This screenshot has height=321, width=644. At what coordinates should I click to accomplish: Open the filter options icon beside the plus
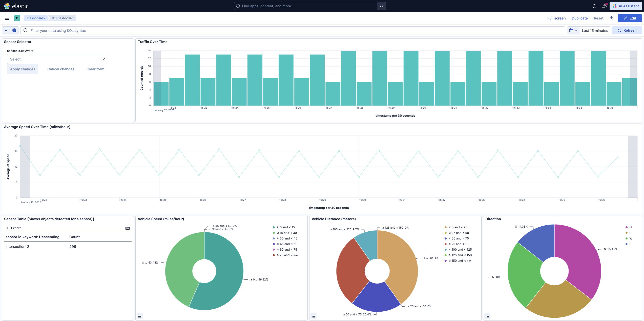[x=6, y=30]
